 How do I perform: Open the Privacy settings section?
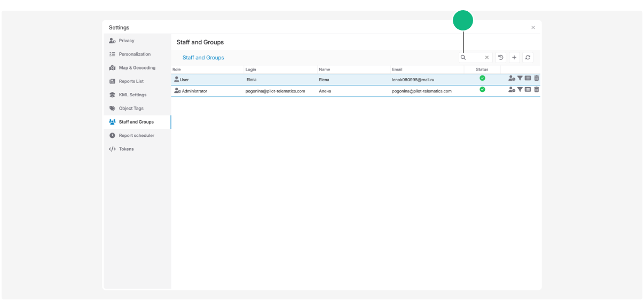point(127,41)
